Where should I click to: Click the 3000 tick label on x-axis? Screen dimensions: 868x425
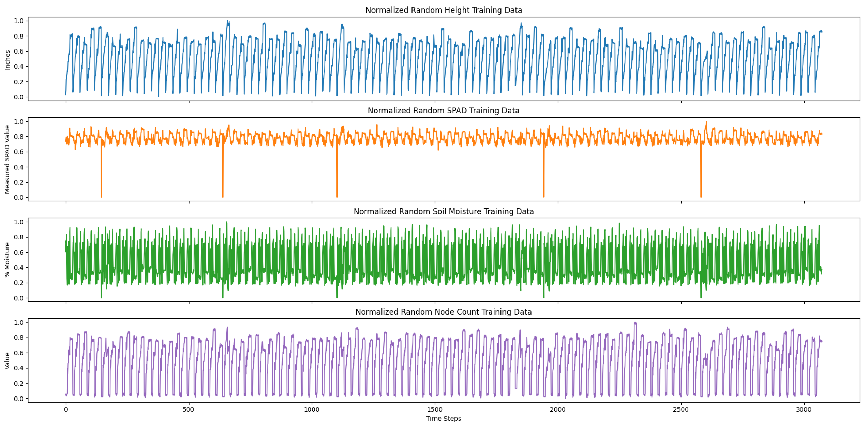[804, 410]
